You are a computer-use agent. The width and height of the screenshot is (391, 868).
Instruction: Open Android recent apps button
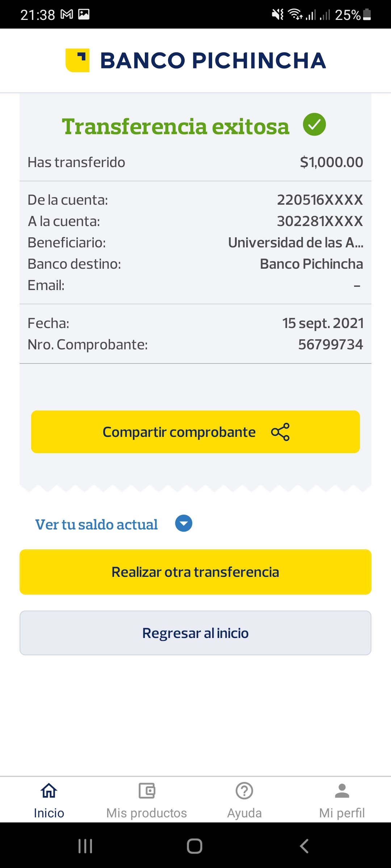pyautogui.click(x=85, y=846)
